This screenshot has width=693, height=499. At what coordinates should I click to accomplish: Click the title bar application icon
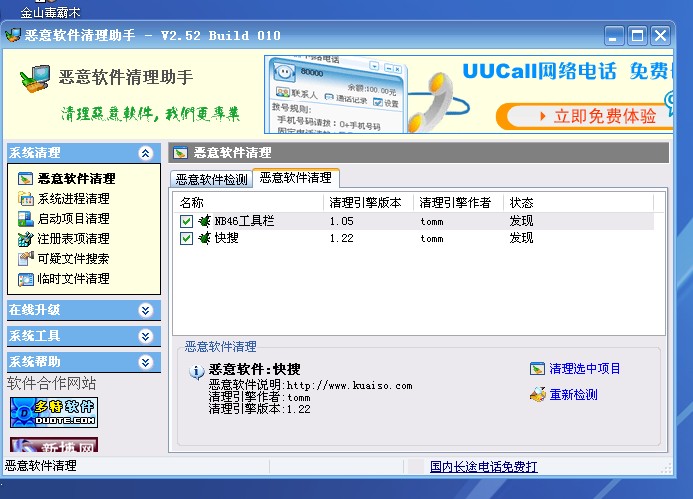click(13, 35)
